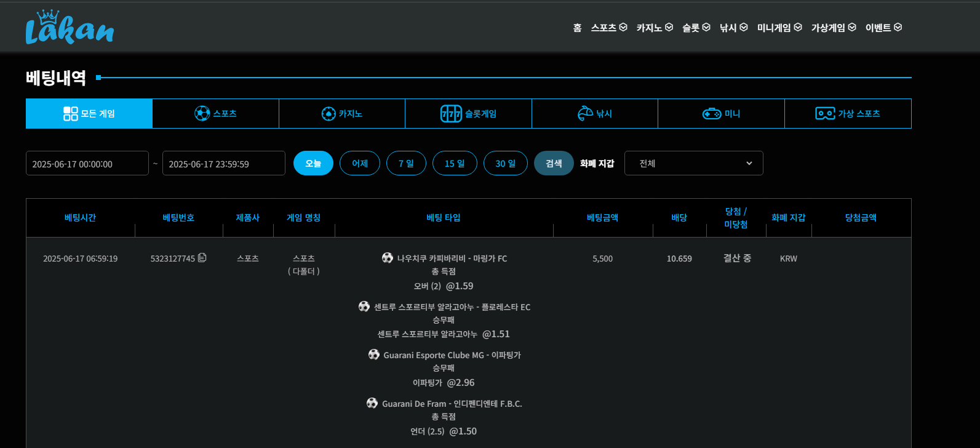Expand the 카지노 dropdown in the top navigation
The height and width of the screenshot is (448, 980).
654,28
